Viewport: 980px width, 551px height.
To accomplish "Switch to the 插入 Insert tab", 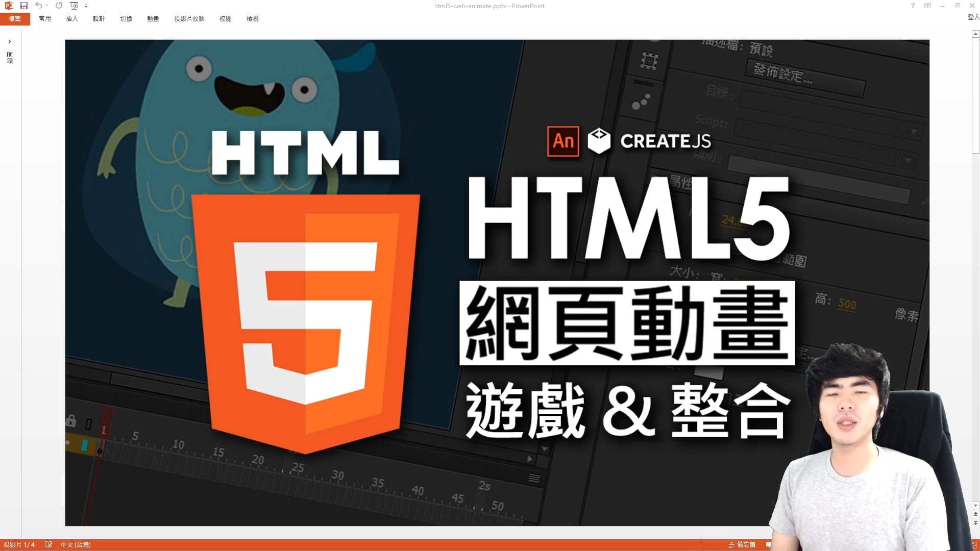I will [x=72, y=19].
